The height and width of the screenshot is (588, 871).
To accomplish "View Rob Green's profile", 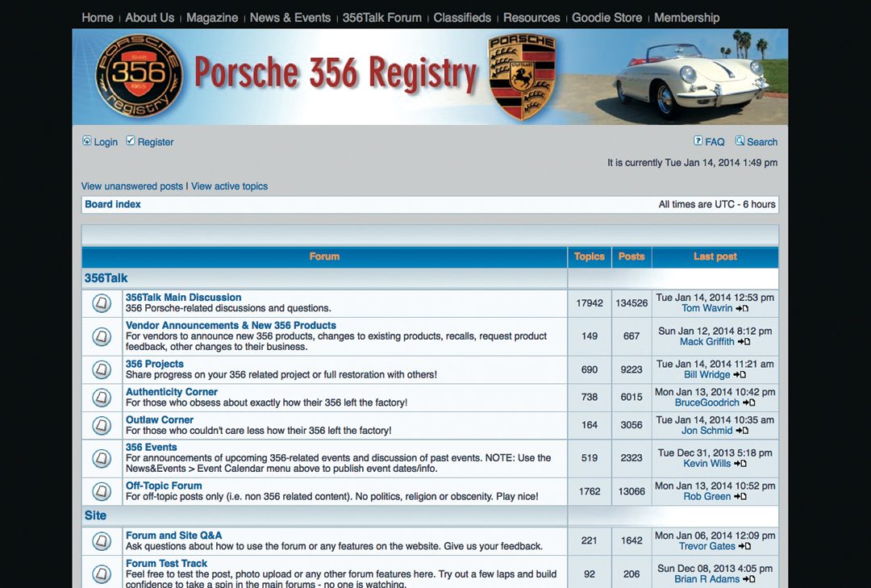I will (707, 497).
